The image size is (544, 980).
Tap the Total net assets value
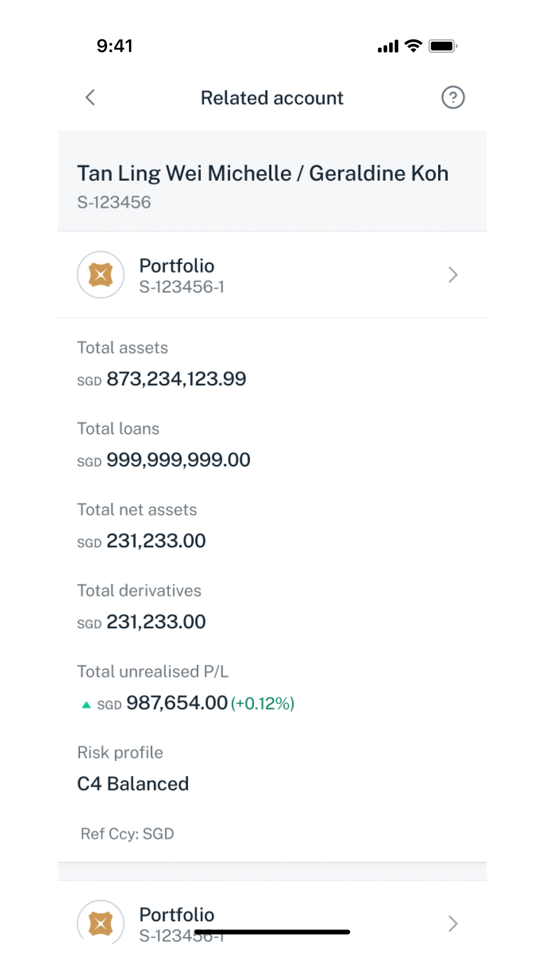[x=156, y=541]
